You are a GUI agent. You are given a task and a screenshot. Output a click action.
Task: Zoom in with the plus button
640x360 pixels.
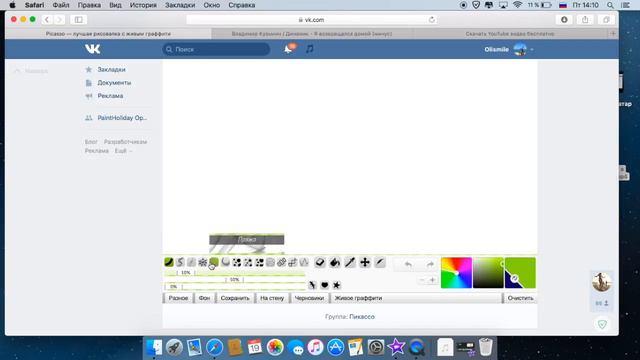(x=433, y=280)
